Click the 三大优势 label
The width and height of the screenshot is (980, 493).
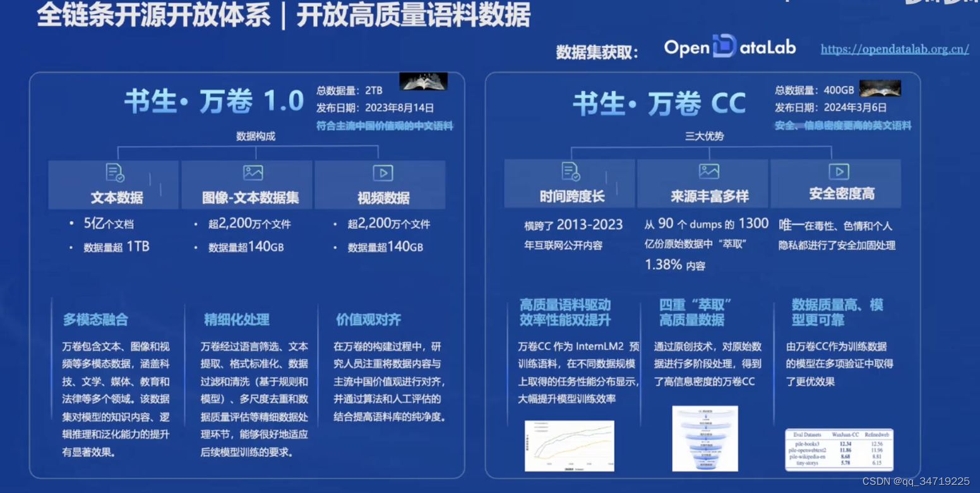coord(705,136)
